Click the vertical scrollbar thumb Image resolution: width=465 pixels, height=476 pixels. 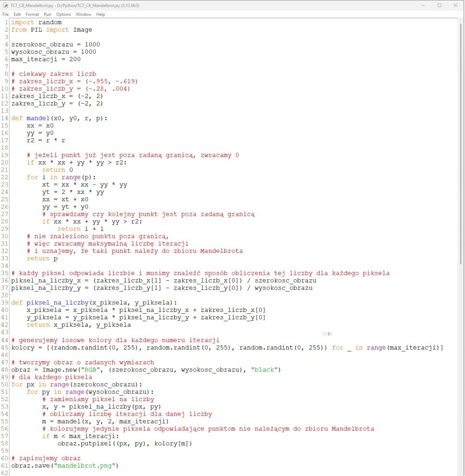[x=461, y=143]
